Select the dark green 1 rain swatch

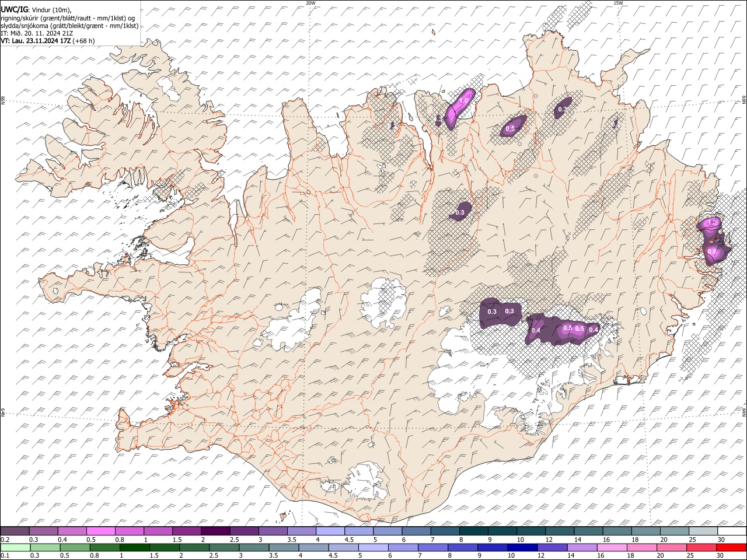click(135, 547)
